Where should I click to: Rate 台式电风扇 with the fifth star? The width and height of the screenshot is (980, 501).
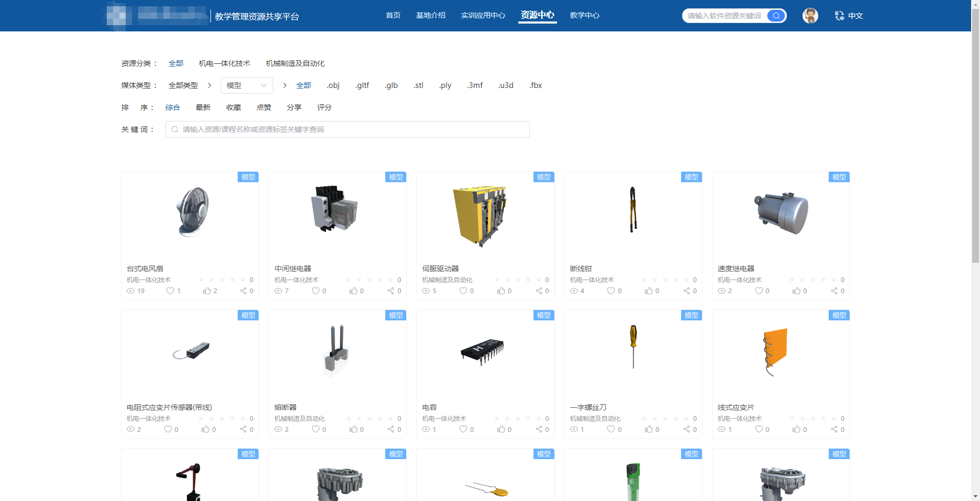[243, 280]
